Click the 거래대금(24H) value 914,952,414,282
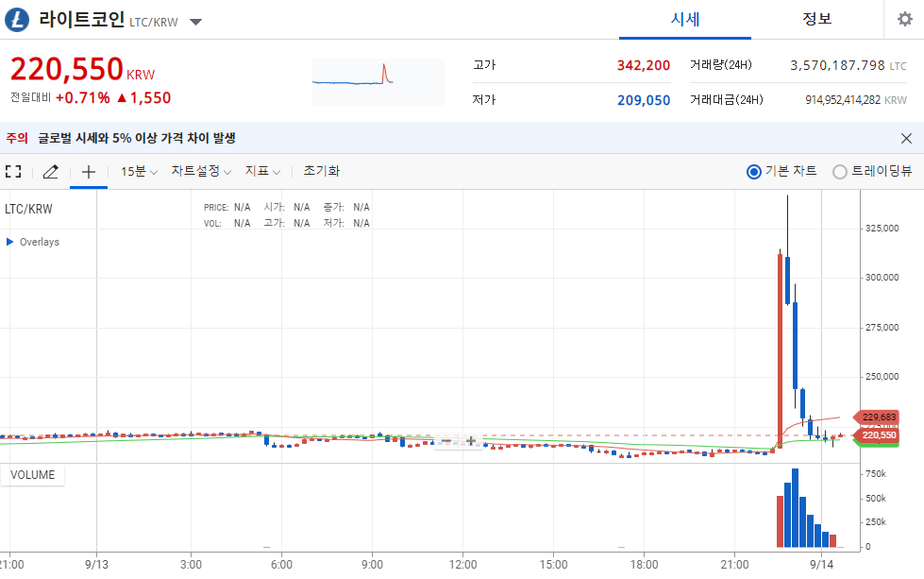 (x=843, y=100)
